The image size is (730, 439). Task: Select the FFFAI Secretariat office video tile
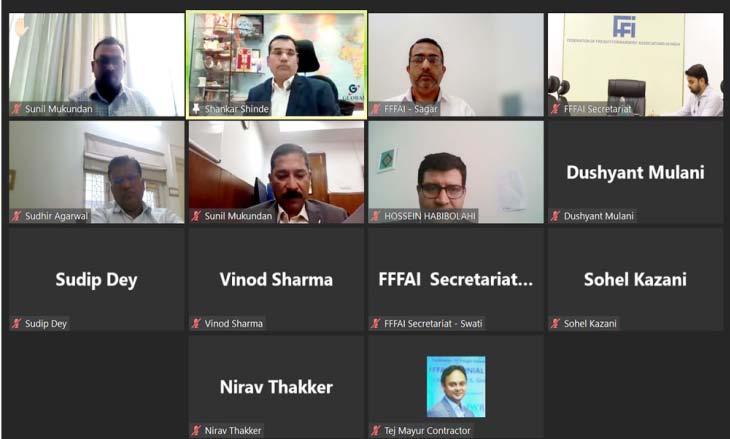click(x=635, y=65)
